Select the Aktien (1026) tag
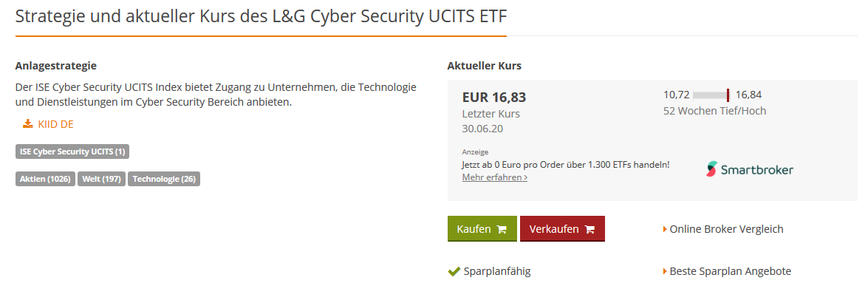The width and height of the screenshot is (868, 303). point(45,179)
